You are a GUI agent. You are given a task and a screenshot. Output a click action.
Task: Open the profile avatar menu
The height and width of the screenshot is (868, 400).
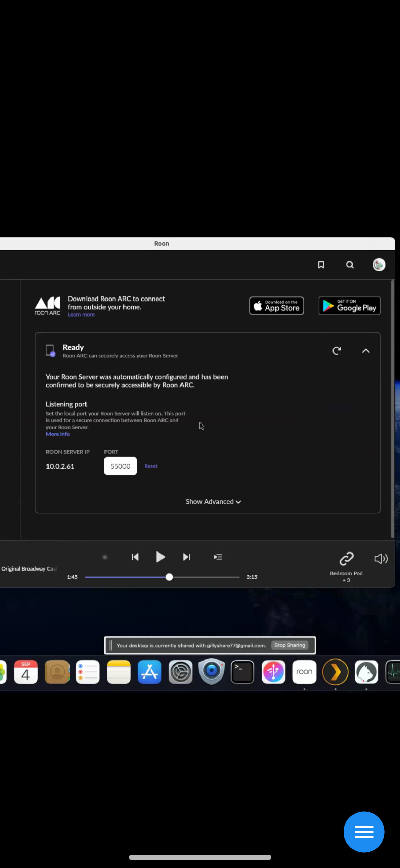(x=379, y=265)
